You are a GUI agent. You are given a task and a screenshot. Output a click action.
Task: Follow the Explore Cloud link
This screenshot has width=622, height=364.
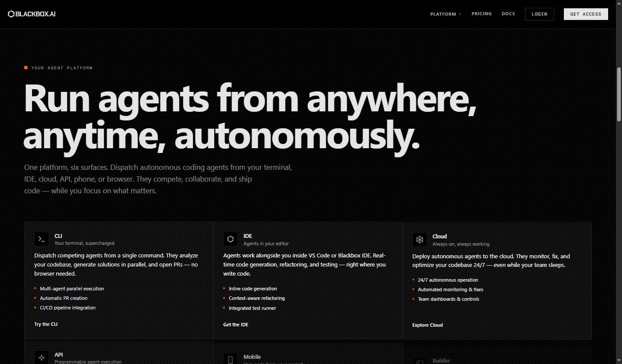click(x=427, y=325)
